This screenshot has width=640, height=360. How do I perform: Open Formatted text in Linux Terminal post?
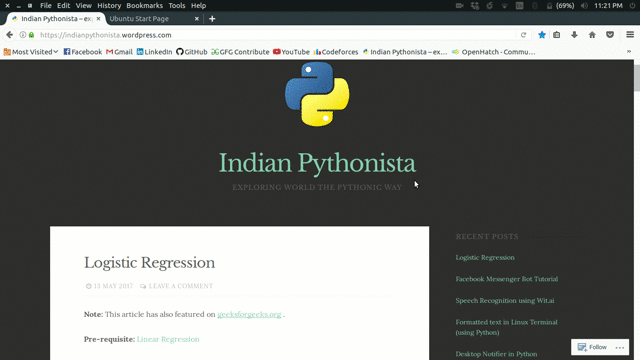[x=507, y=327]
